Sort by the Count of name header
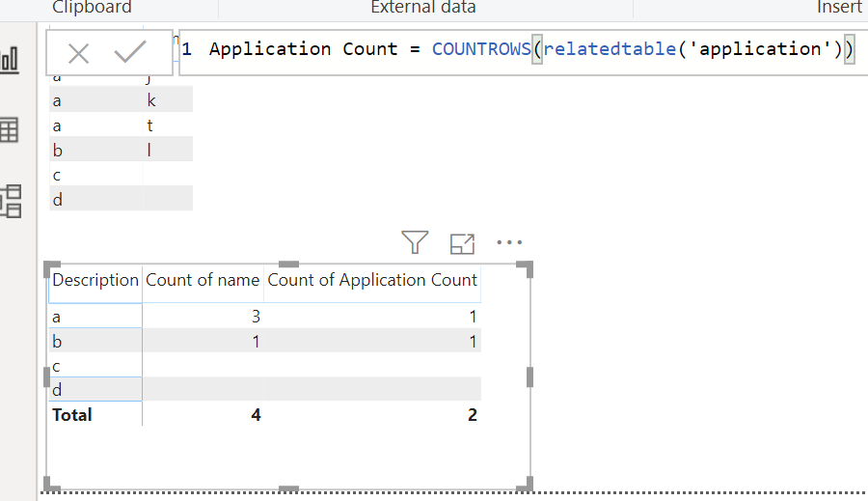The image size is (868, 501). (x=203, y=280)
